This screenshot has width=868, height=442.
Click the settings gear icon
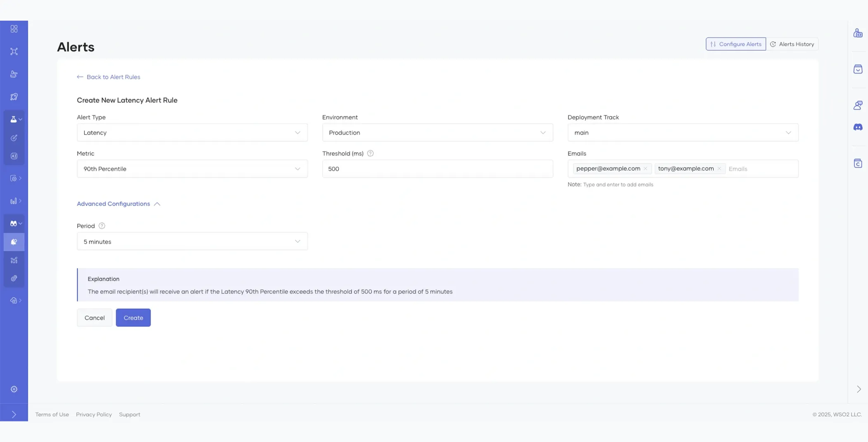point(14,389)
